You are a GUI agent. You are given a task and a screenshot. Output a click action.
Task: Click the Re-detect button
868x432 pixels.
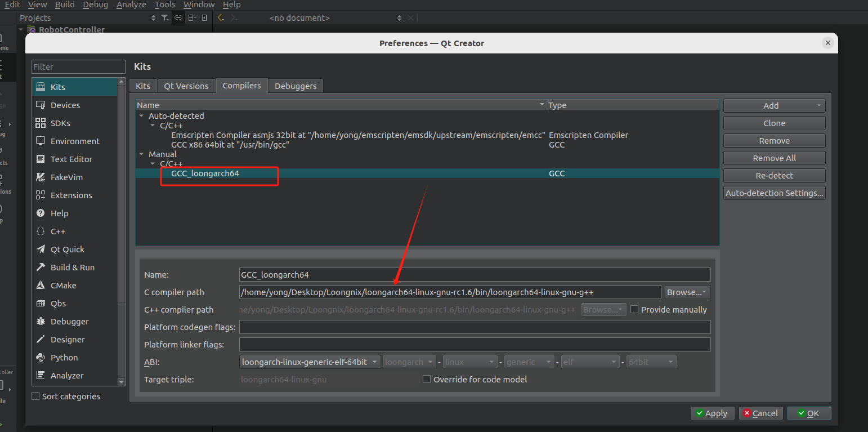point(775,176)
